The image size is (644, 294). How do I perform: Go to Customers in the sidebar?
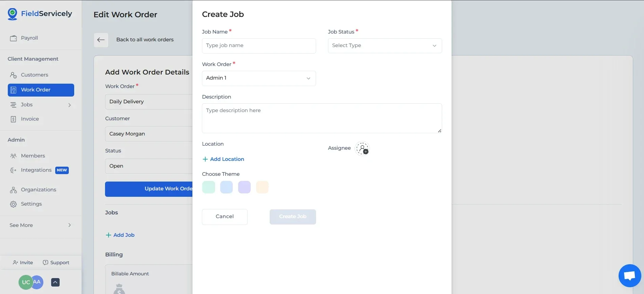(x=34, y=75)
